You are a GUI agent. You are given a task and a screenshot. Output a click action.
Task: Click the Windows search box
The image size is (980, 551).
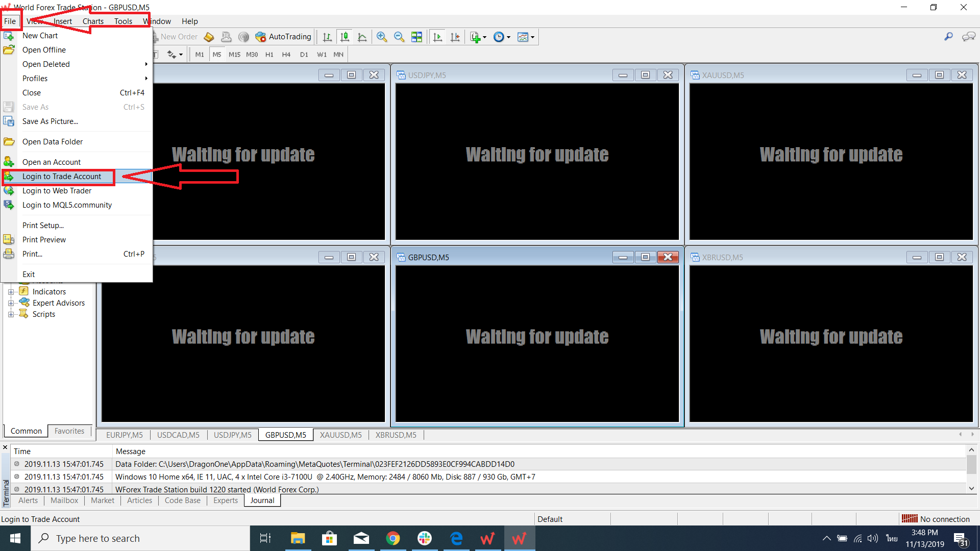point(140,538)
